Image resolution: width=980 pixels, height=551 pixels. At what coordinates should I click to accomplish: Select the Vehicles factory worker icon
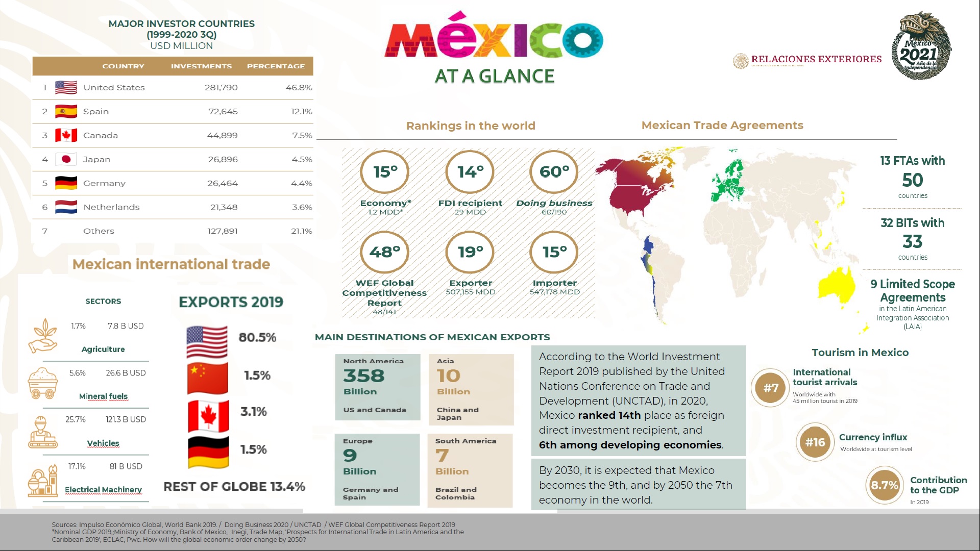[x=43, y=432]
